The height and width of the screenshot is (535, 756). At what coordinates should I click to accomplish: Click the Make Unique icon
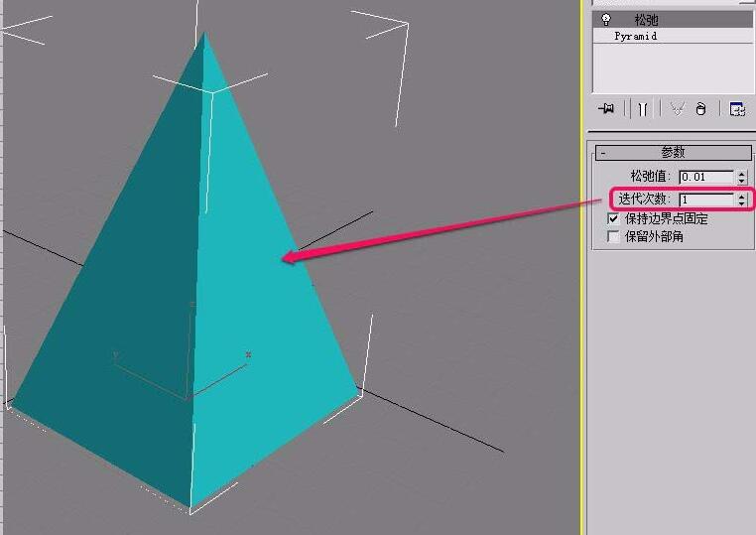click(x=678, y=109)
